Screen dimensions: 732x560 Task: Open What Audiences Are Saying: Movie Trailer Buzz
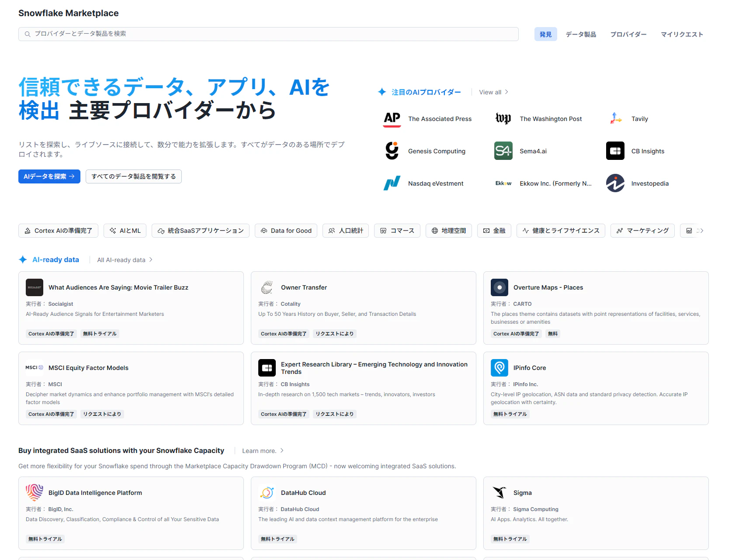118,287
